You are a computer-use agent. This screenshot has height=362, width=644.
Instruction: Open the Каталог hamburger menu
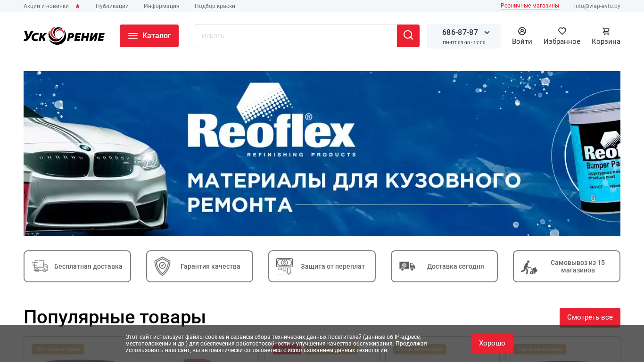coord(149,36)
